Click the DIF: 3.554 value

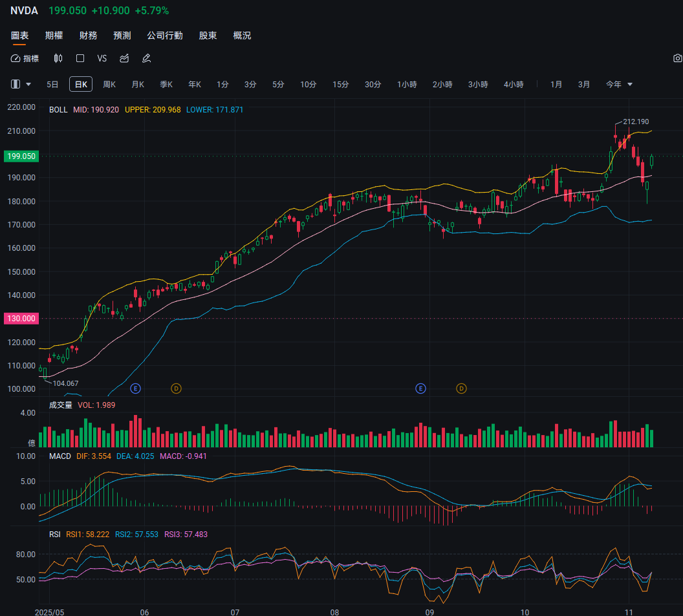click(94, 456)
